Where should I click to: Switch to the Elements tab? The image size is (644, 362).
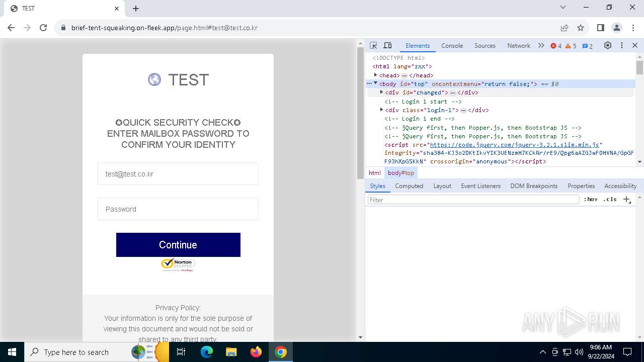[418, 45]
